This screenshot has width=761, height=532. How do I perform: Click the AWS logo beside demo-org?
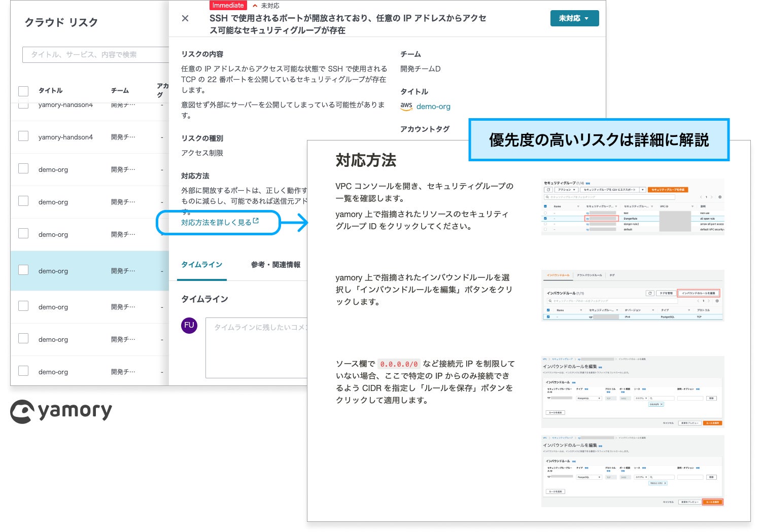pos(406,106)
